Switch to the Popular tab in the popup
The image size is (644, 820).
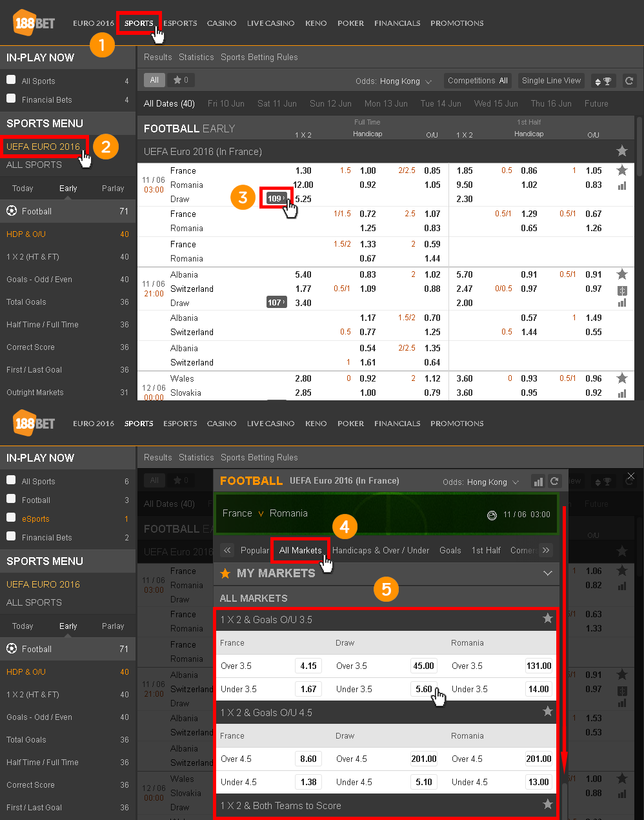[x=254, y=550]
